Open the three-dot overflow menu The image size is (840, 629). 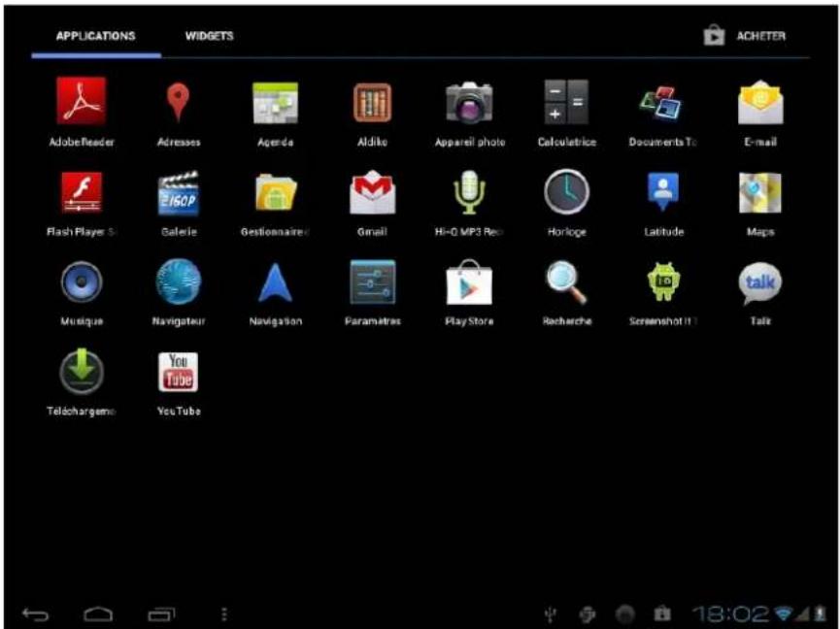pyautogui.click(x=224, y=614)
